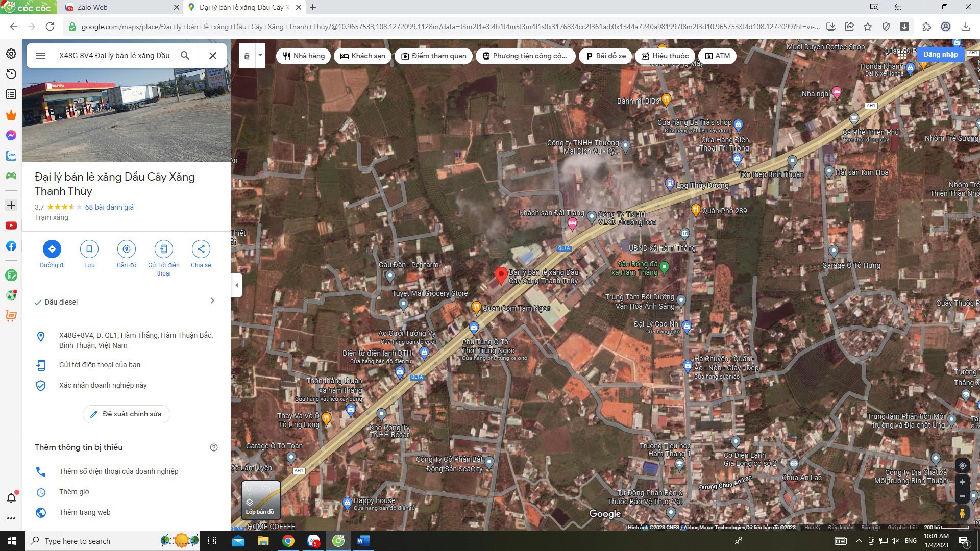980x551 pixels.
Task: Filter the map by Phương tiện công cộng
Action: [x=525, y=56]
